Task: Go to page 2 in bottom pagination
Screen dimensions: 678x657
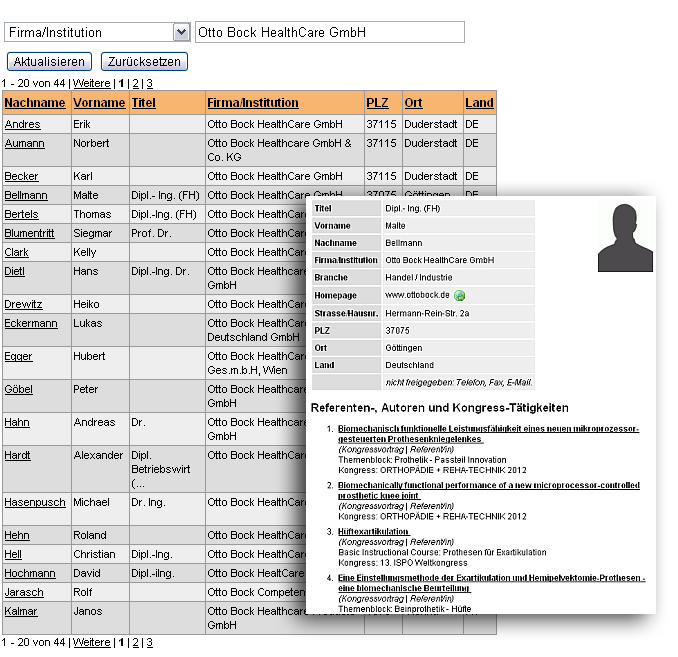Action: [135, 642]
